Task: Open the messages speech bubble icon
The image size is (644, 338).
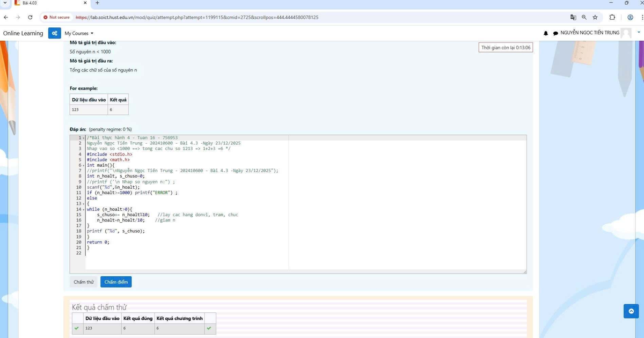Action: 555,33
